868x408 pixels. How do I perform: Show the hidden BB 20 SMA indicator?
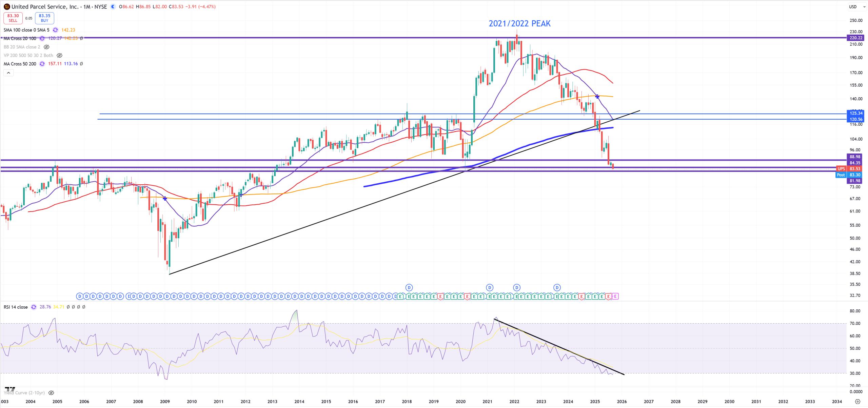point(47,47)
